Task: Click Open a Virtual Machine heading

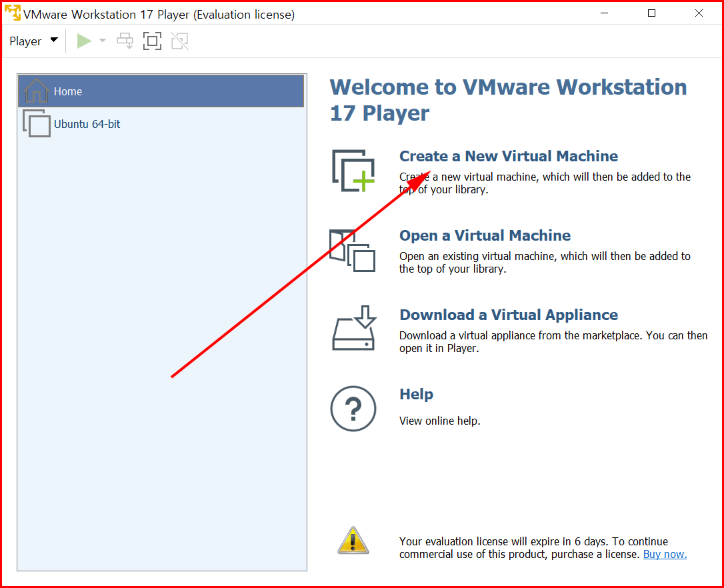Action: coord(485,235)
